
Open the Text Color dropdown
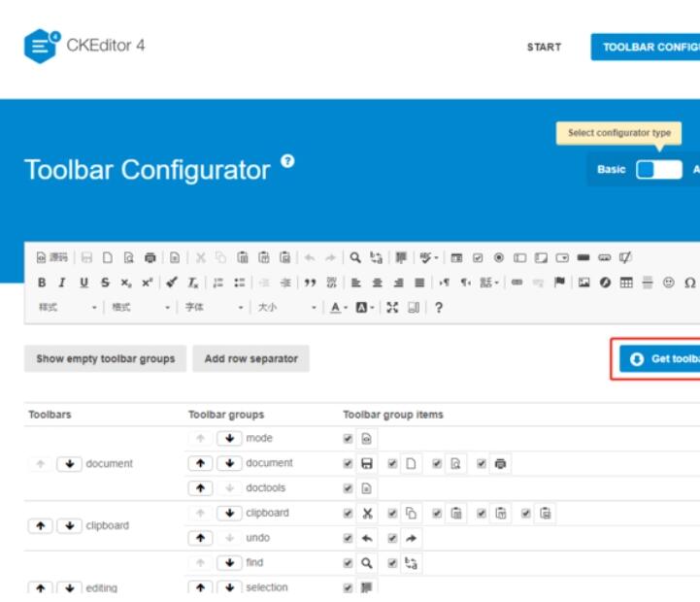[x=339, y=307]
